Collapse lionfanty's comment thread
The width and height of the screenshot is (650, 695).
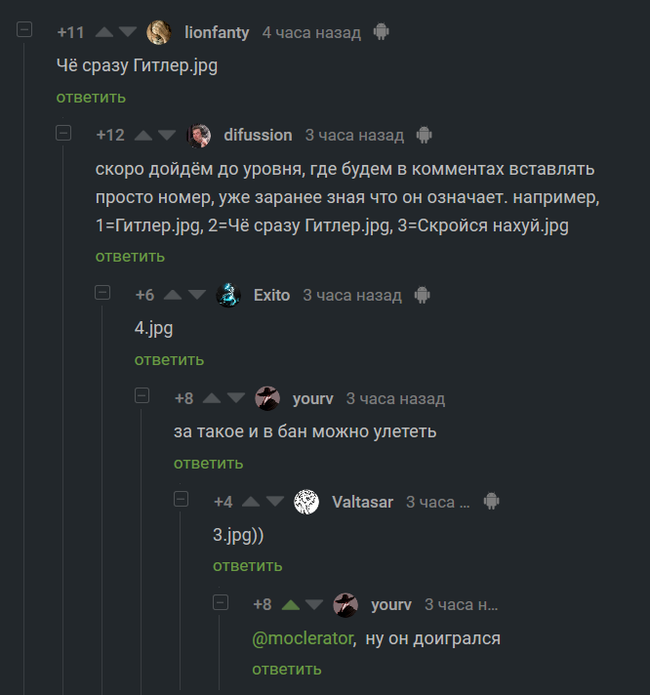coord(24,29)
